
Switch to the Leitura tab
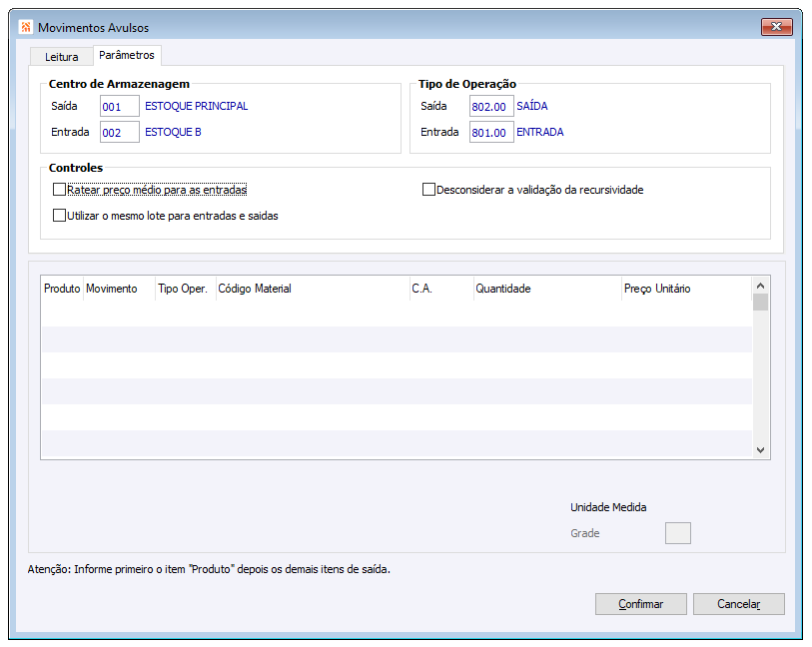(x=62, y=57)
